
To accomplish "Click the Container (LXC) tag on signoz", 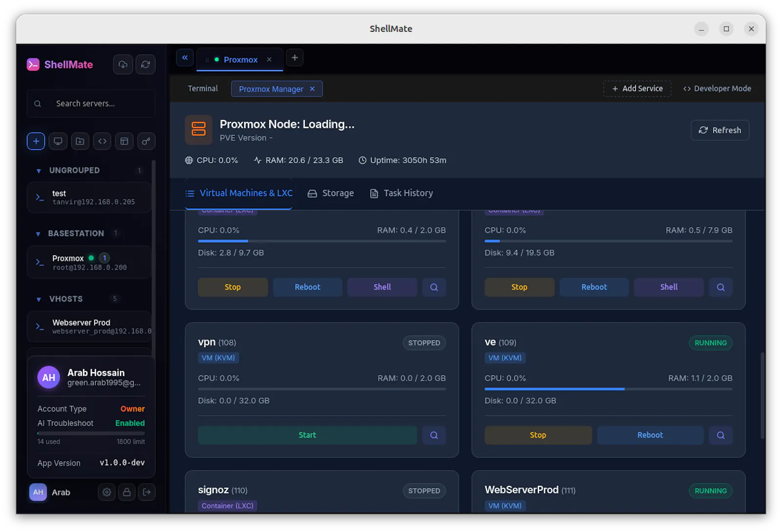I will [x=228, y=506].
